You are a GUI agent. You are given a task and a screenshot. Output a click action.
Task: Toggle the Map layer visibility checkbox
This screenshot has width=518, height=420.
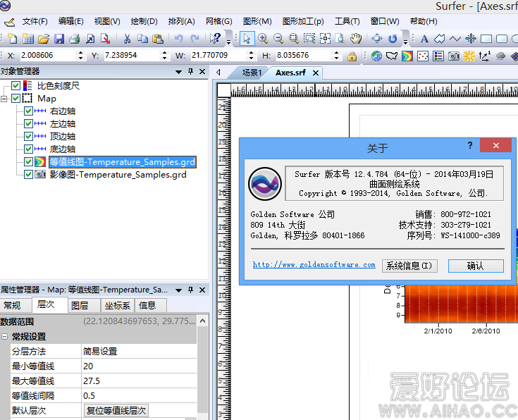[16, 99]
